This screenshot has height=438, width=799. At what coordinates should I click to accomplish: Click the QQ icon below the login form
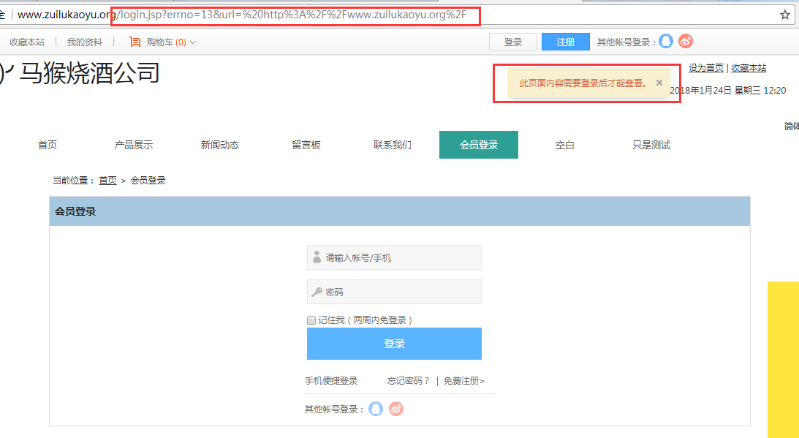[376, 408]
